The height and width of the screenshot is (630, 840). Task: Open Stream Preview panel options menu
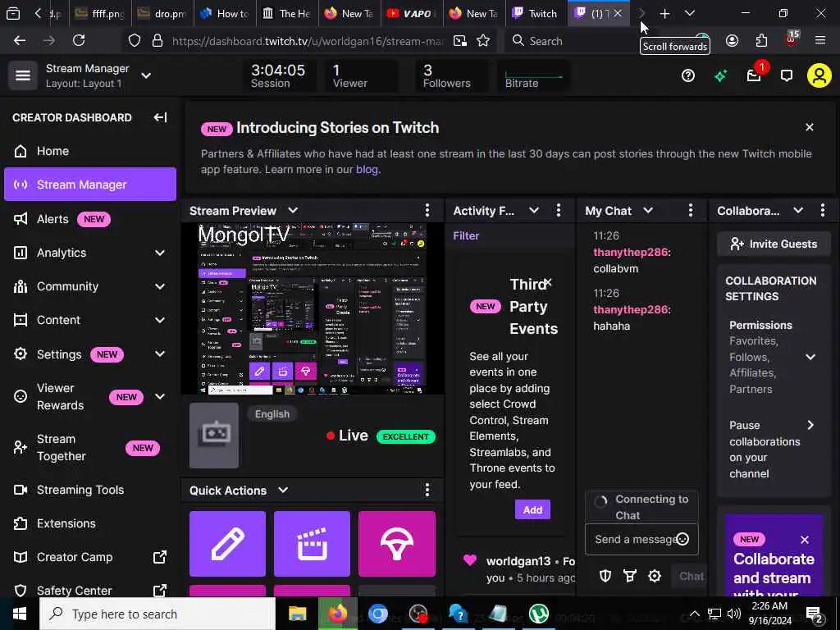click(427, 211)
